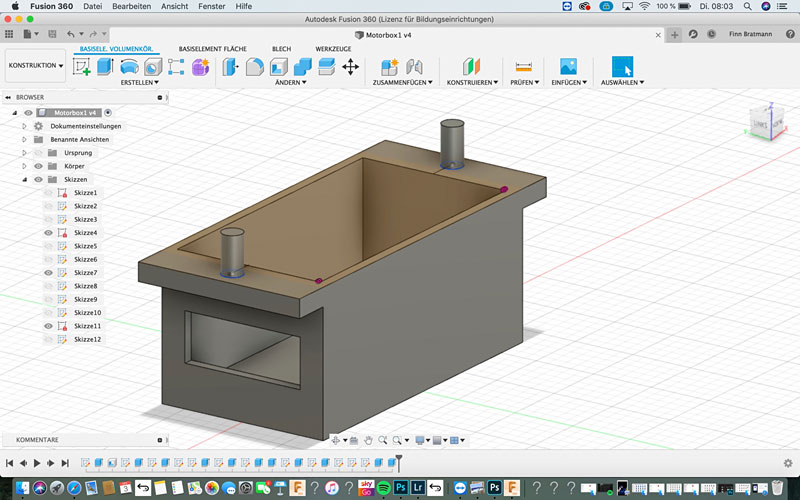Click the Pan hand tool in navigation bar
800x500 pixels.
pyautogui.click(x=368, y=440)
